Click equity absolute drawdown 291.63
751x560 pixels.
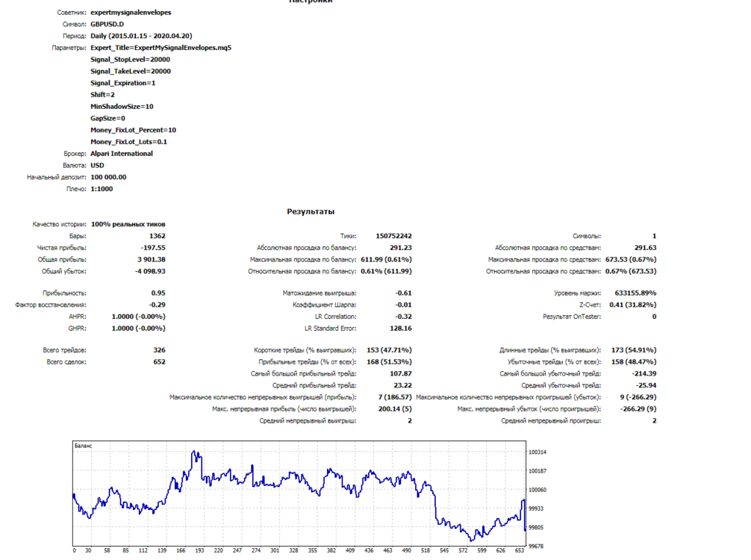646,248
